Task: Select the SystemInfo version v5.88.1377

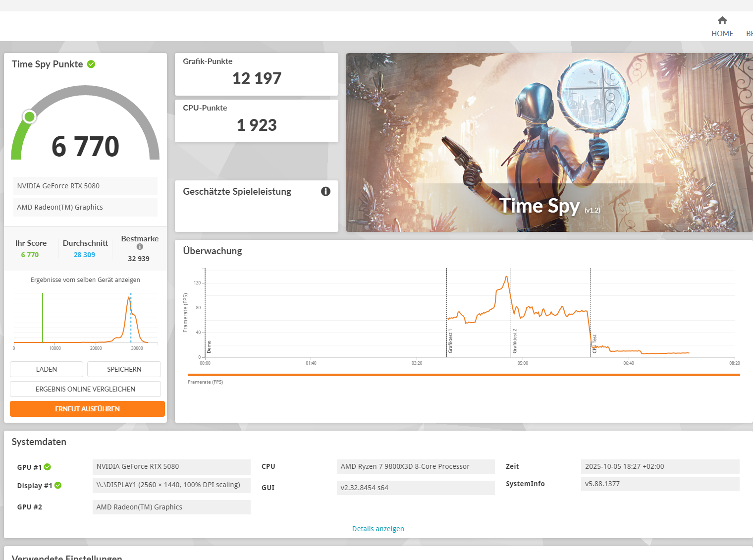Action: (x=660, y=484)
